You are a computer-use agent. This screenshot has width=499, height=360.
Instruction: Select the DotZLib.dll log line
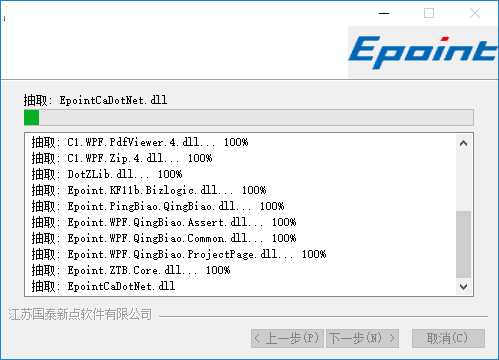coord(107,174)
